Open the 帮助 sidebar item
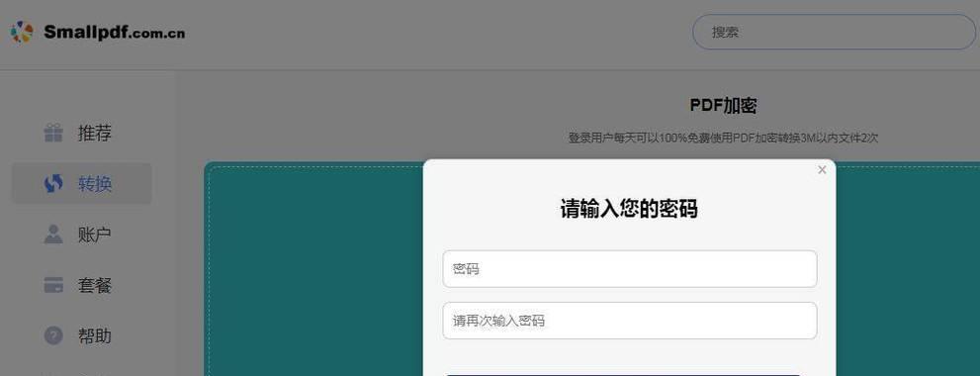 (81, 336)
